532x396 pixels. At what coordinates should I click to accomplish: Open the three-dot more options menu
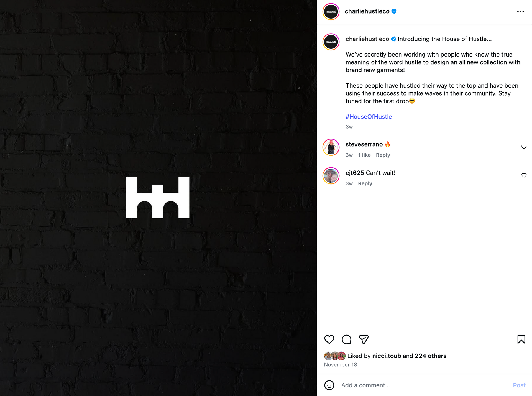pos(520,12)
